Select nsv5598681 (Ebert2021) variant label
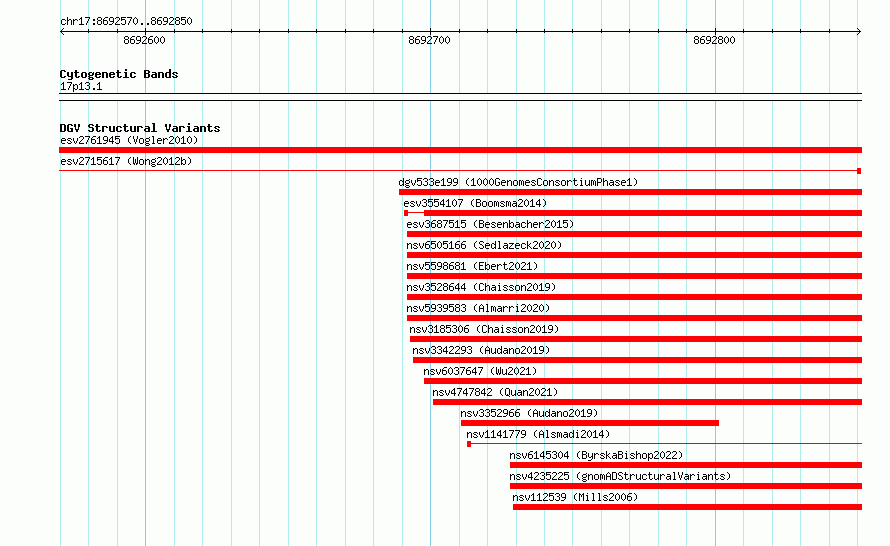This screenshot has height=546, width=890. pyautogui.click(x=472, y=266)
